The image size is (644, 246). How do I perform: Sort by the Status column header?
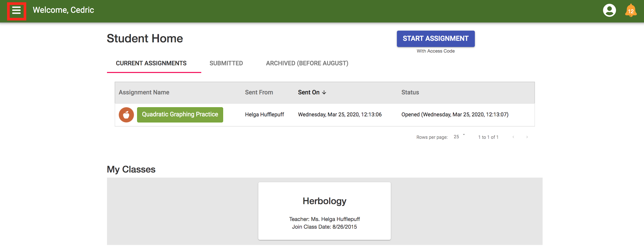pyautogui.click(x=410, y=92)
